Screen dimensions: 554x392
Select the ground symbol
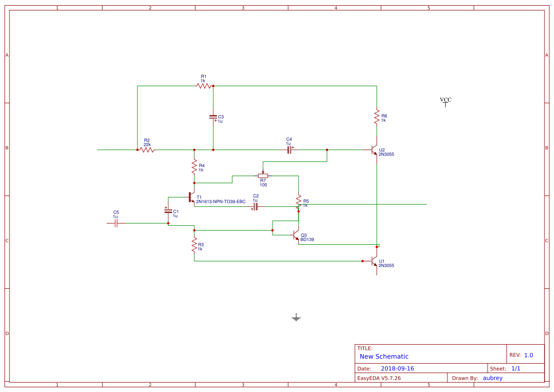point(296,317)
